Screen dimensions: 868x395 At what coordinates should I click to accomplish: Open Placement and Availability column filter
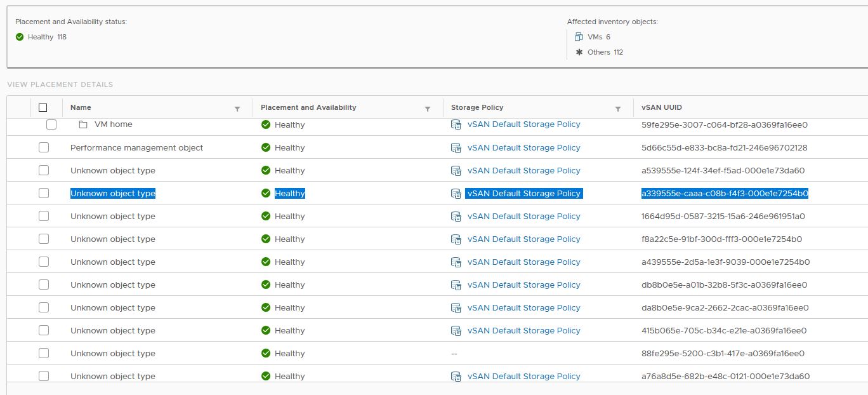click(428, 109)
